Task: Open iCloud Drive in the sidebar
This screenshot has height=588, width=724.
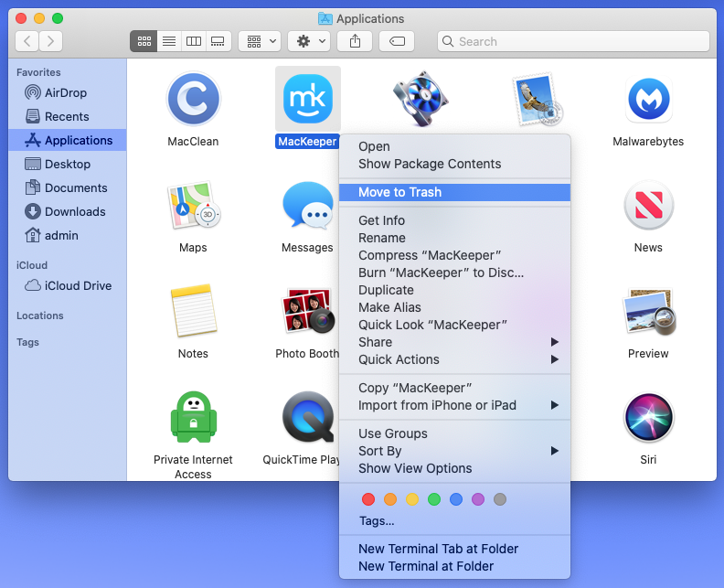Action: click(68, 285)
